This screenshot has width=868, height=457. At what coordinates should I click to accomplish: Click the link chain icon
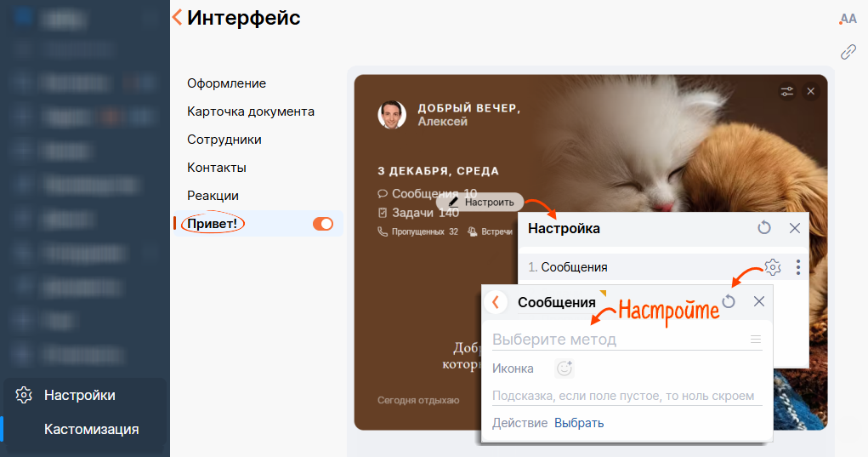[x=848, y=52]
